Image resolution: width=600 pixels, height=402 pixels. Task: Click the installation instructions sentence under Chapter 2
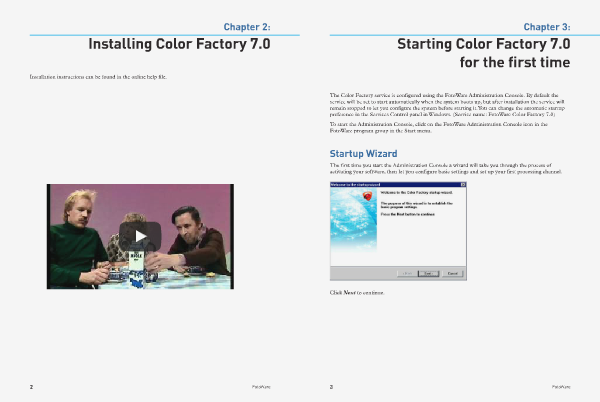click(98, 77)
